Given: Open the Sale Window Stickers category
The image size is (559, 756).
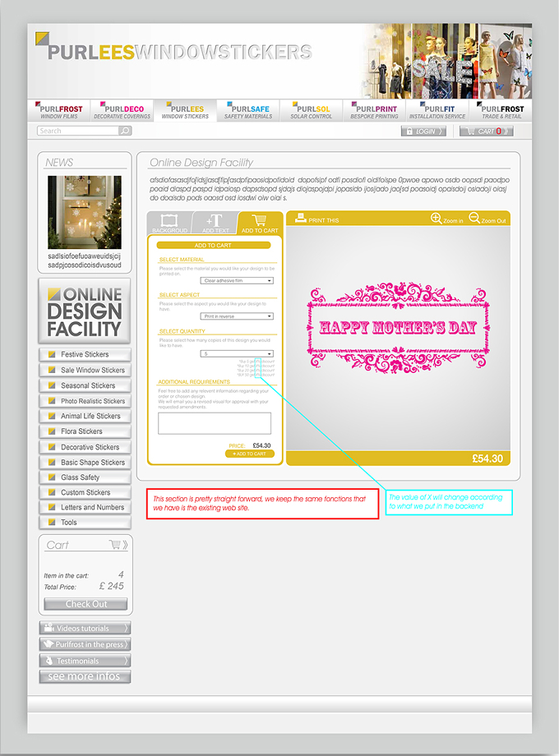Looking at the screenshot, I should pos(85,371).
